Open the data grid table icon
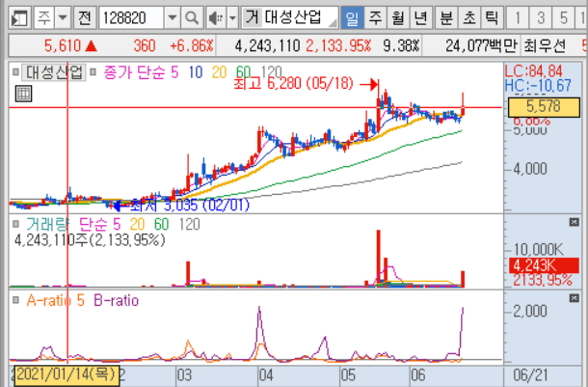 [23, 94]
